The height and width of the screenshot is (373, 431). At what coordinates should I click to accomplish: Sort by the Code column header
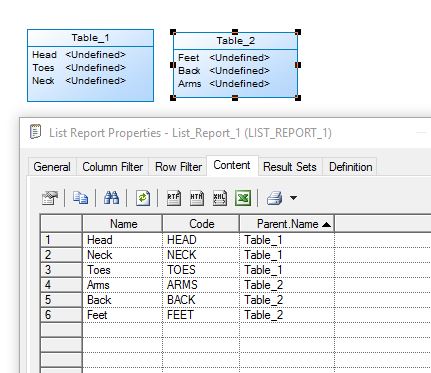tap(201, 224)
